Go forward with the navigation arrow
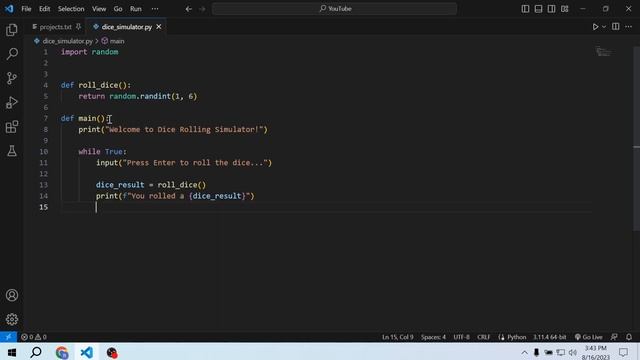Screen dimensions: 640x360 (x=202, y=9)
